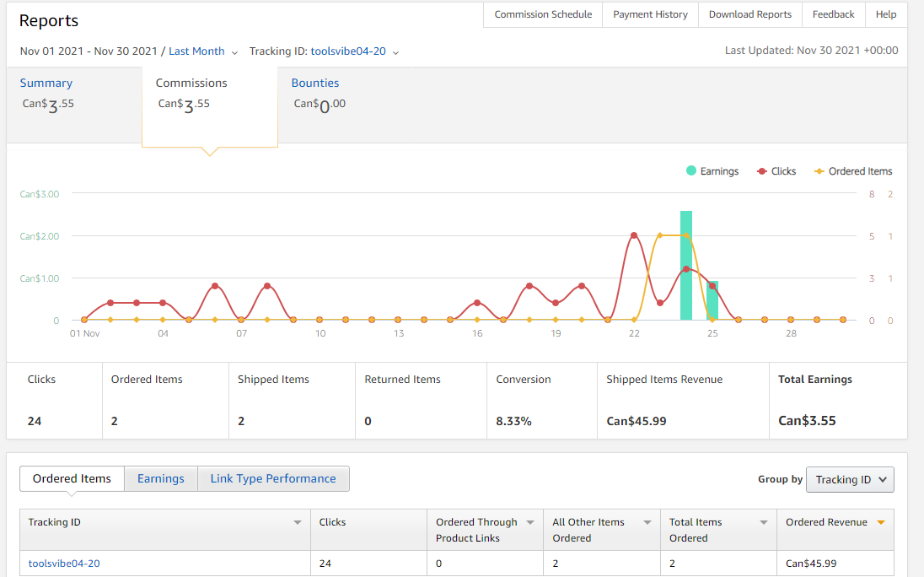This screenshot has height=577, width=924.
Task: Toggle the Earnings legend marker
Action: point(691,171)
